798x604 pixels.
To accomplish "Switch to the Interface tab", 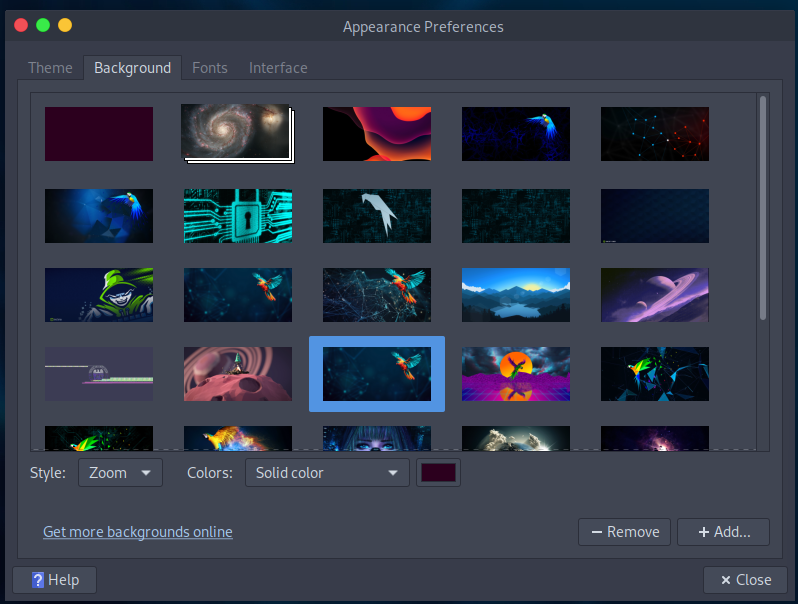I will coord(278,68).
